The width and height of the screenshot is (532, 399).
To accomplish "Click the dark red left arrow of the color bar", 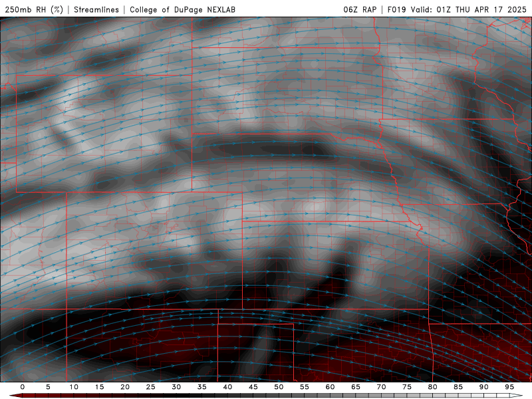I will coord(15,396).
